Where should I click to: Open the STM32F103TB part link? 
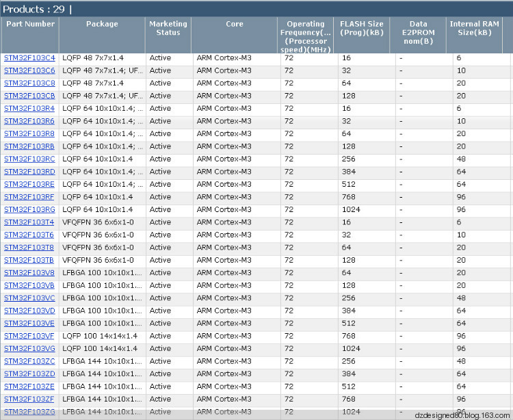[29, 261]
